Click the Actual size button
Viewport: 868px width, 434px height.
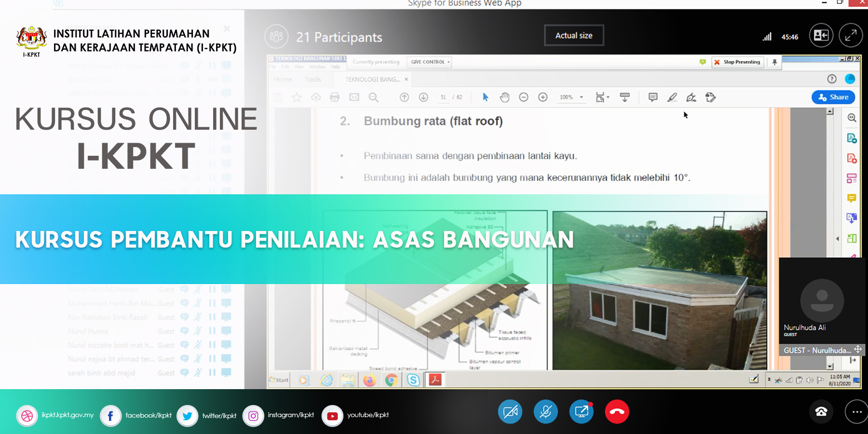[574, 35]
